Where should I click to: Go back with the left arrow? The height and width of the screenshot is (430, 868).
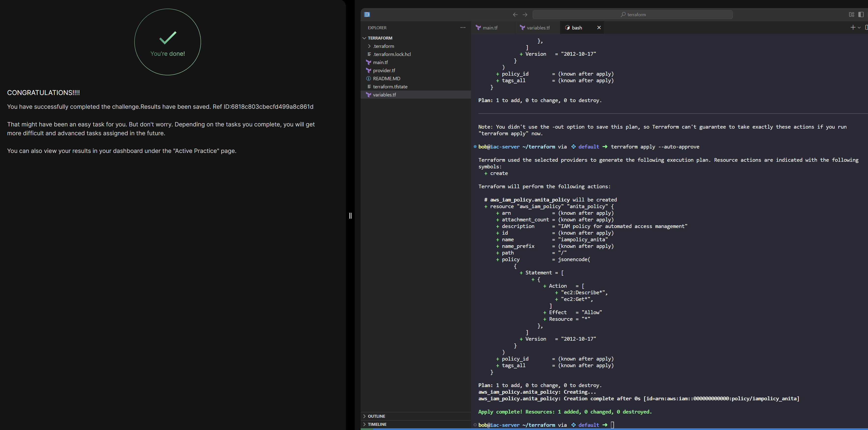tap(515, 14)
